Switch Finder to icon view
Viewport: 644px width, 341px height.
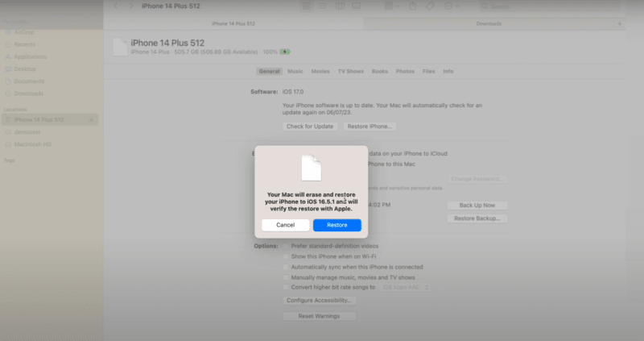point(307,6)
